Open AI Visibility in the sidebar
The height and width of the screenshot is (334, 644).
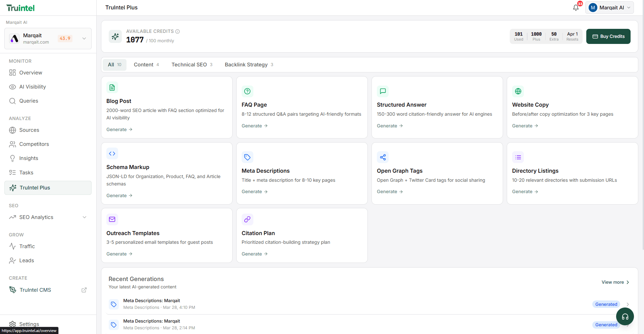coord(32,87)
